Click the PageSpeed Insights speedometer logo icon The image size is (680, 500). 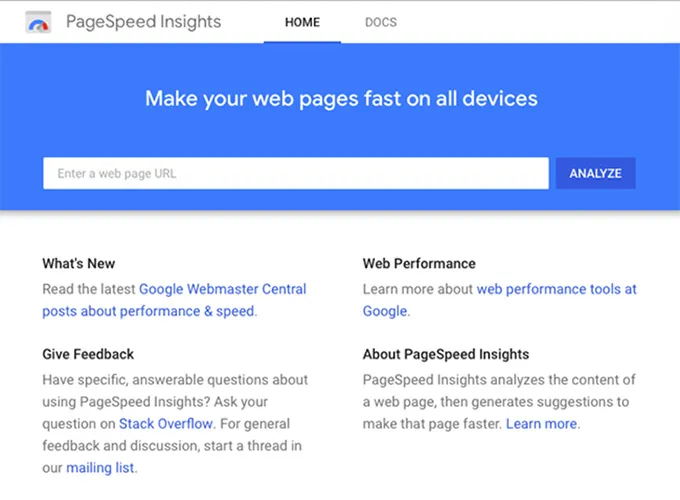(x=39, y=22)
